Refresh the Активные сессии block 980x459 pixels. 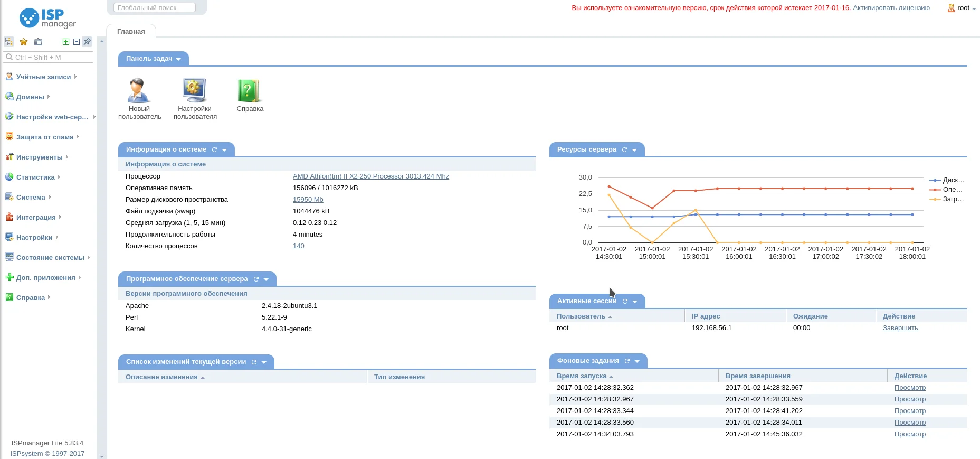[x=625, y=301]
